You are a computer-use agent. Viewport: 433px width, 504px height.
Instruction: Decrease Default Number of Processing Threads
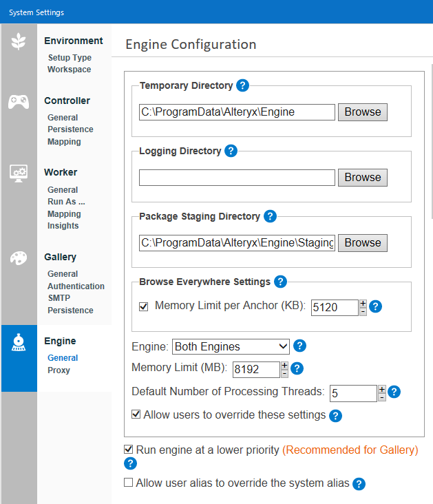(x=382, y=397)
